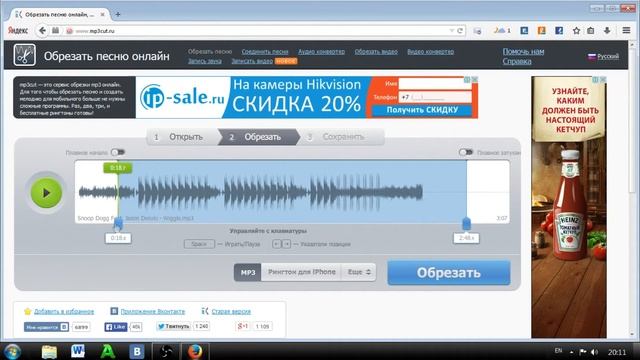Open the Аудио конвертер link
640x360 pixels.
pos(321,51)
